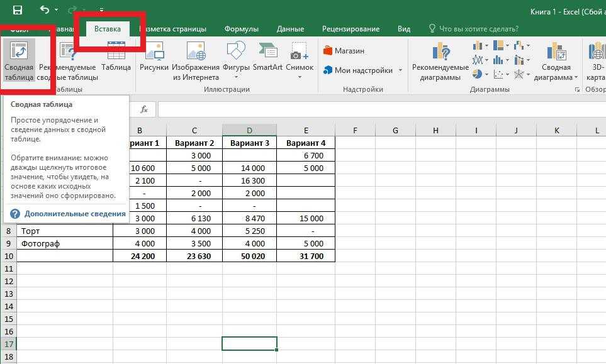Open the 3D-карта tool
606x364 pixels.
point(597,61)
